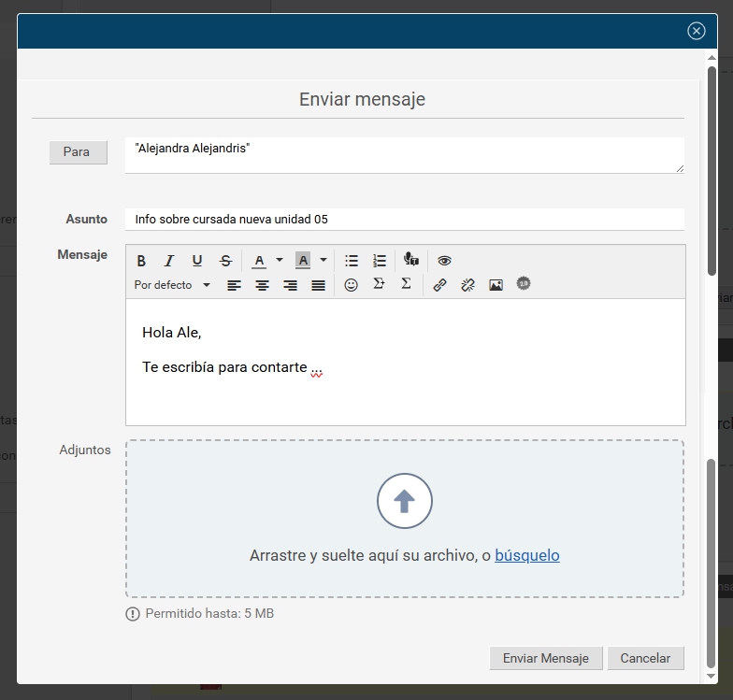Viewport: 733px width, 700px height.
Task: Open the 'Por defecto' font dropdown
Action: 172,285
